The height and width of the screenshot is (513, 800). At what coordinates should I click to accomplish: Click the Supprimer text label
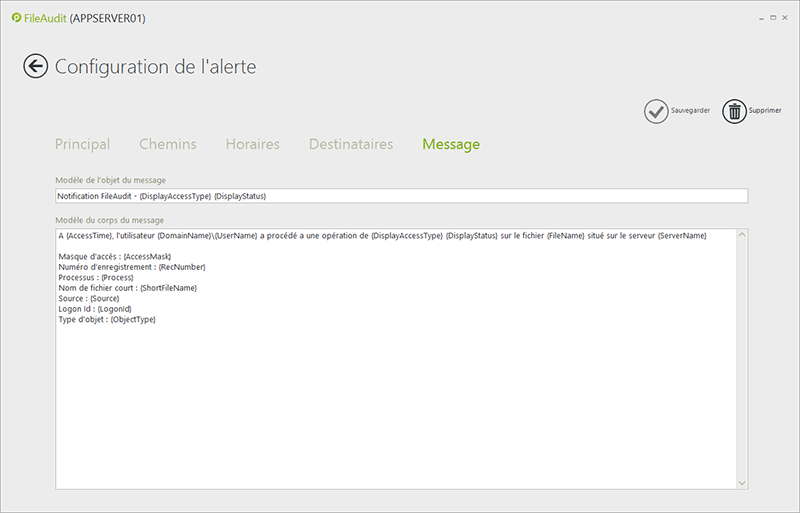(765, 111)
